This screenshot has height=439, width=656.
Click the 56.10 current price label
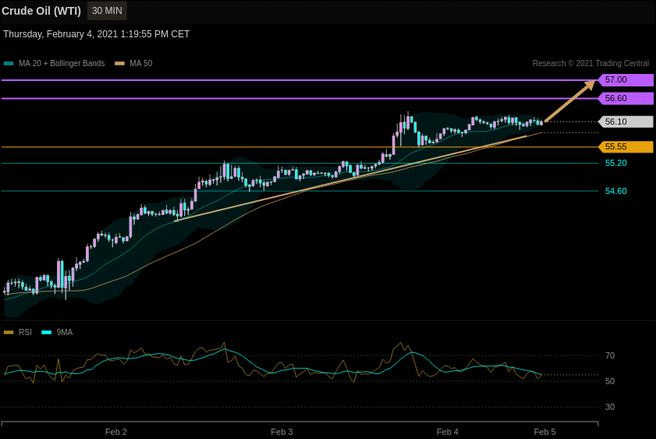(x=625, y=122)
